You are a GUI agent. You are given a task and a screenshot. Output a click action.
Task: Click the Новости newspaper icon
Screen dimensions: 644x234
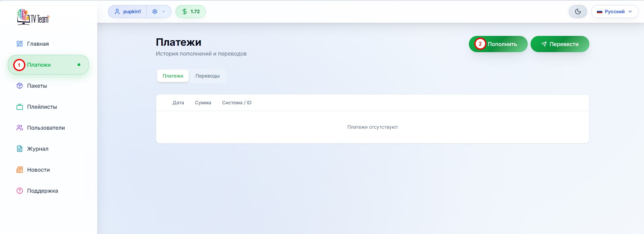pyautogui.click(x=20, y=170)
